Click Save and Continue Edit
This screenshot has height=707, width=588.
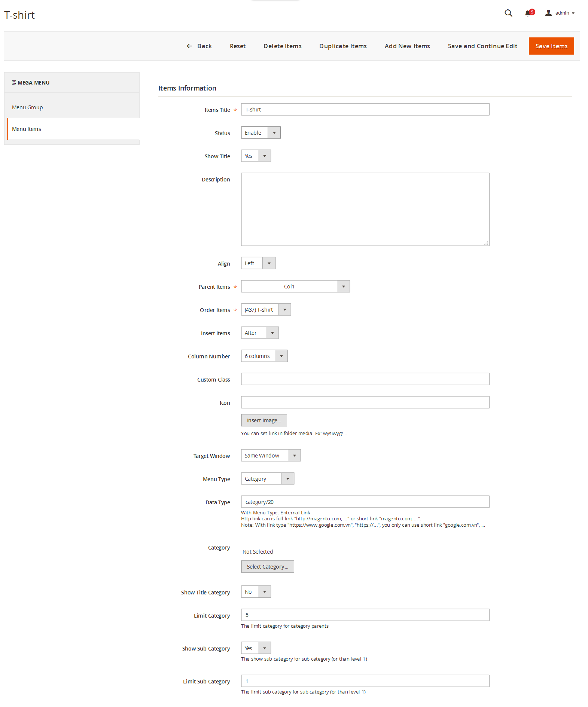coord(482,46)
